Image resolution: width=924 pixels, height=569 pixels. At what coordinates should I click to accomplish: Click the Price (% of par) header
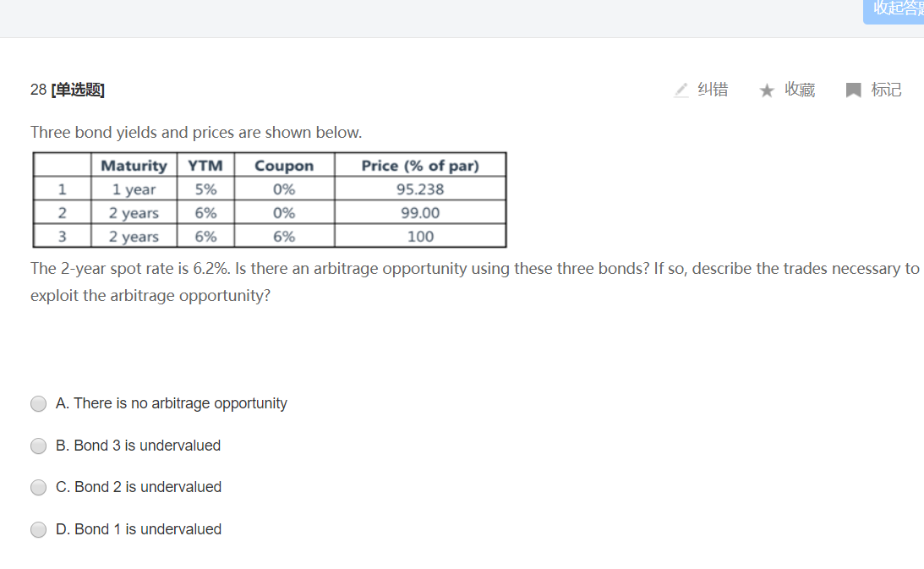click(420, 166)
